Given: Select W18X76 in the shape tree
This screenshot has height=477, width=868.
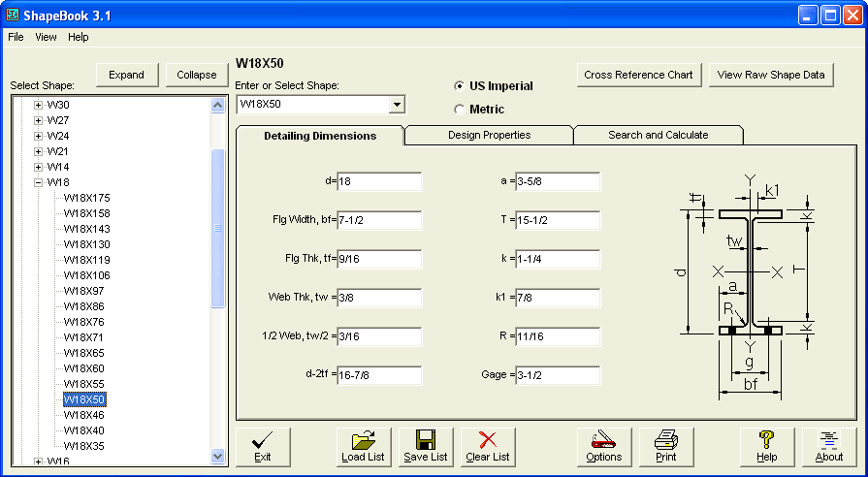Looking at the screenshot, I should pyautogui.click(x=84, y=322).
